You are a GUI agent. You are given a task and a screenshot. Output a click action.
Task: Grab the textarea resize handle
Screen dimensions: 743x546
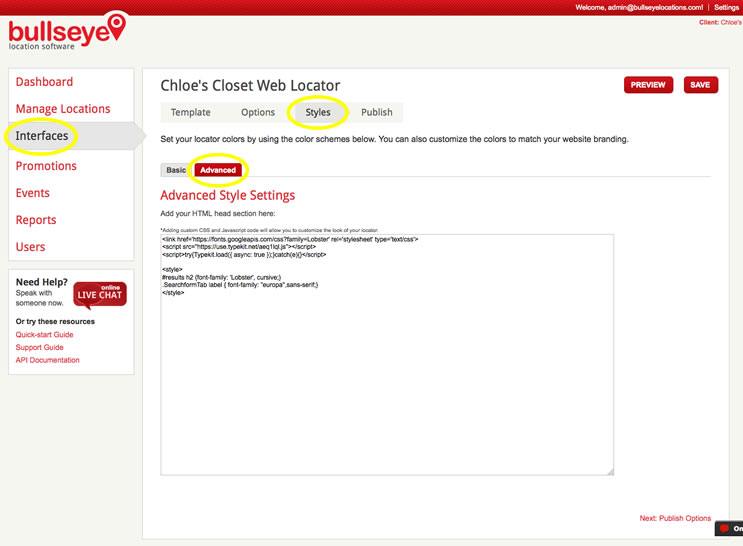610,471
